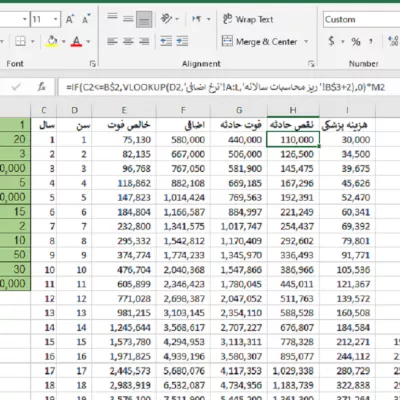This screenshot has height=400, width=400.
Task: Align text to the right
Action: pyautogui.click(x=144, y=41)
